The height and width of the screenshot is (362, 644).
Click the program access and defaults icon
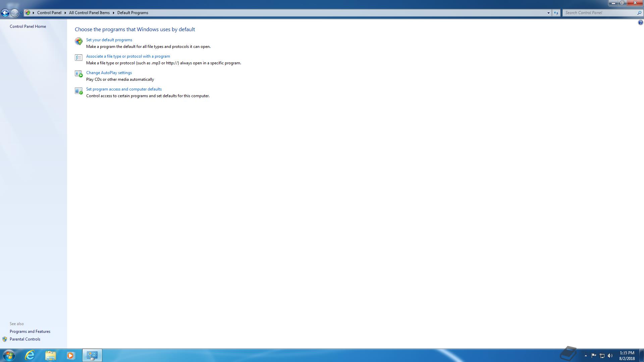point(78,90)
